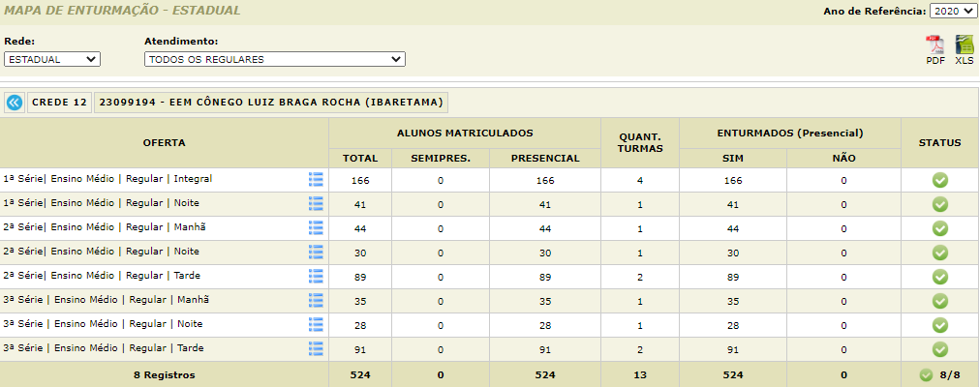This screenshot has width=980, height=387.
Task: Click the PRESENCIAL column header
Action: (x=545, y=159)
